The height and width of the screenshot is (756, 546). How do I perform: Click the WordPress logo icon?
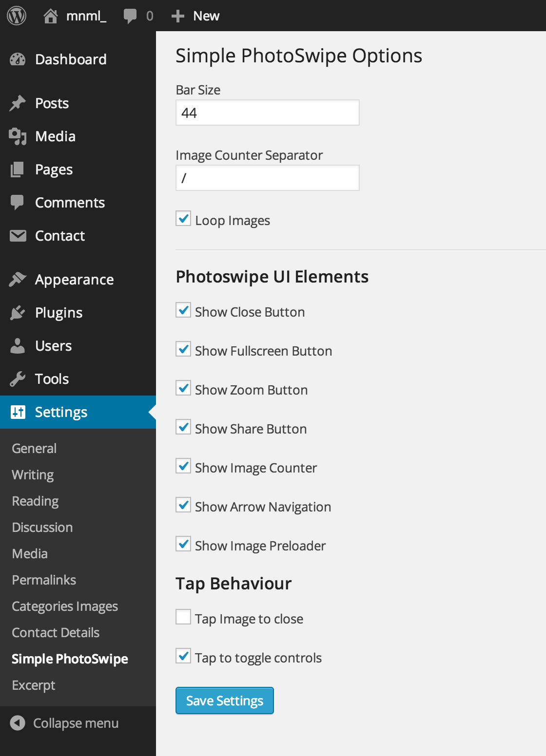[17, 16]
